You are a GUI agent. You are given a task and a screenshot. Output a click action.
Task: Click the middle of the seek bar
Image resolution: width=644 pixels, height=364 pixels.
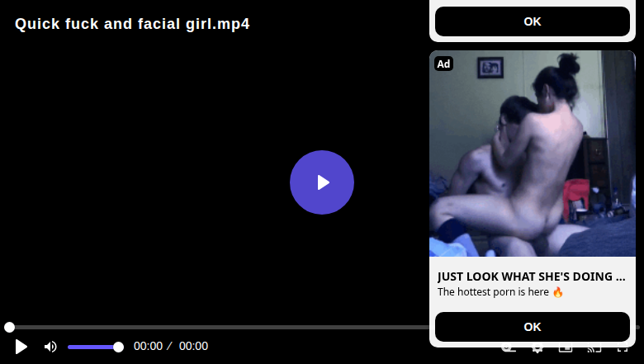point(322,328)
